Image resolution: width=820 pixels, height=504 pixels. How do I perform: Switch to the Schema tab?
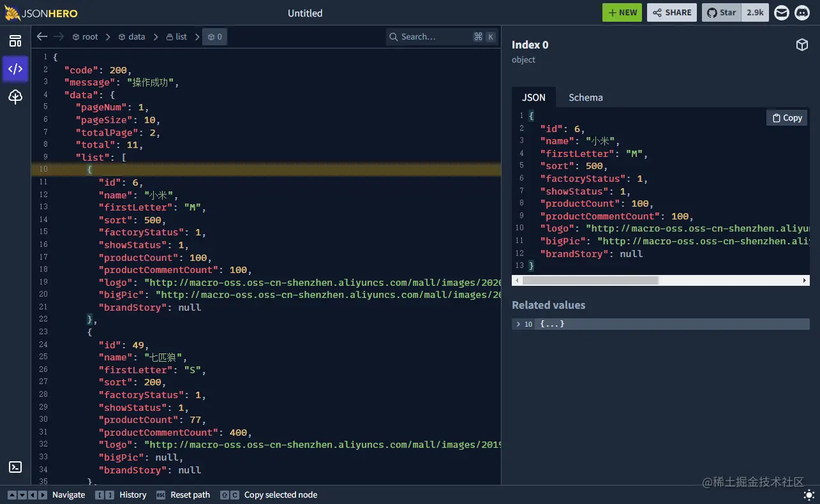point(585,97)
